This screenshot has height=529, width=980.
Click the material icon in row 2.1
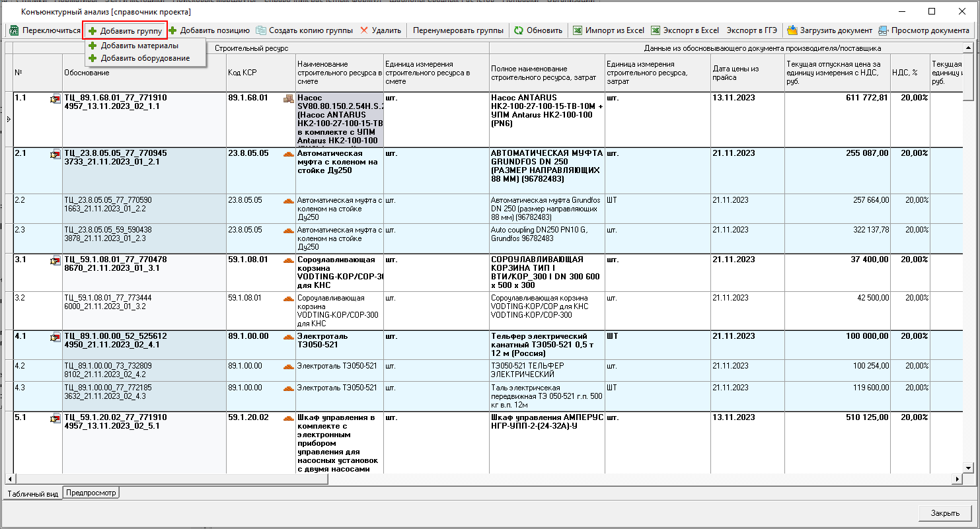point(288,154)
